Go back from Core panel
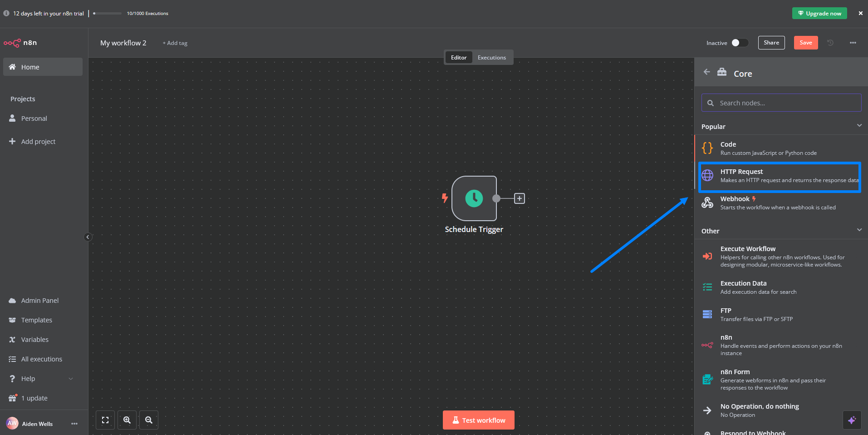 tap(706, 72)
